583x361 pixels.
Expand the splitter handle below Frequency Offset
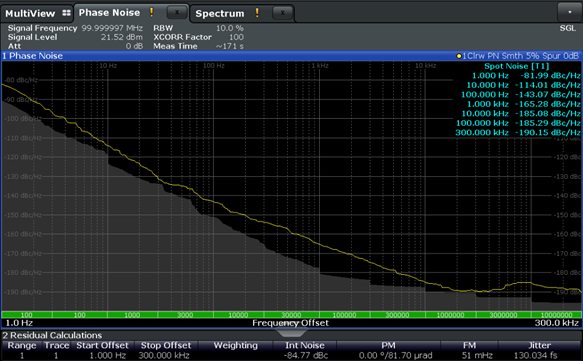pyautogui.click(x=291, y=332)
